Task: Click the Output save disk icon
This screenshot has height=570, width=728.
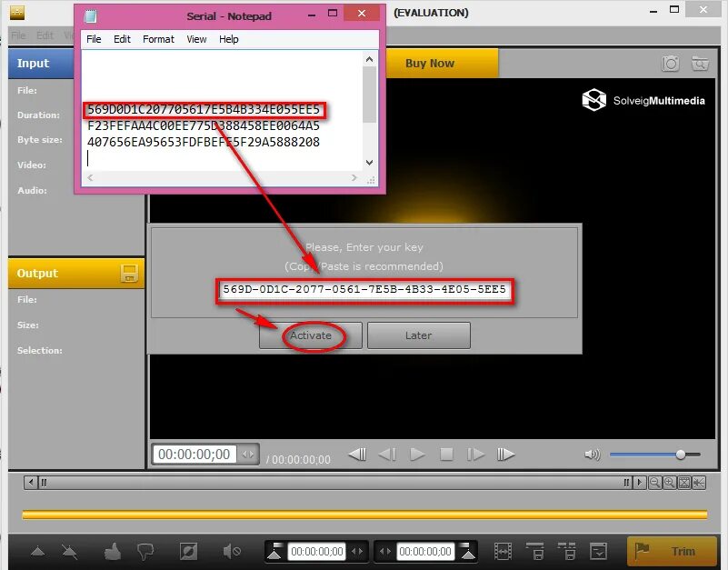Action: 129,273
